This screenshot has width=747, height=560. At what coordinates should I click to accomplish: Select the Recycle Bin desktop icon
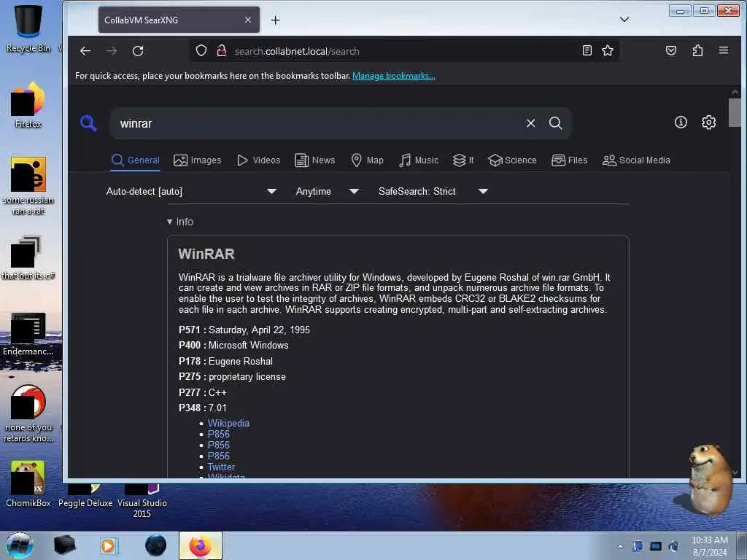tap(28, 28)
